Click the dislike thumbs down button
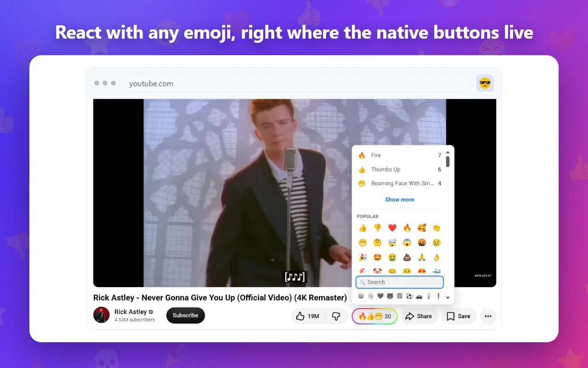Image resolution: width=588 pixels, height=368 pixels. tap(336, 316)
